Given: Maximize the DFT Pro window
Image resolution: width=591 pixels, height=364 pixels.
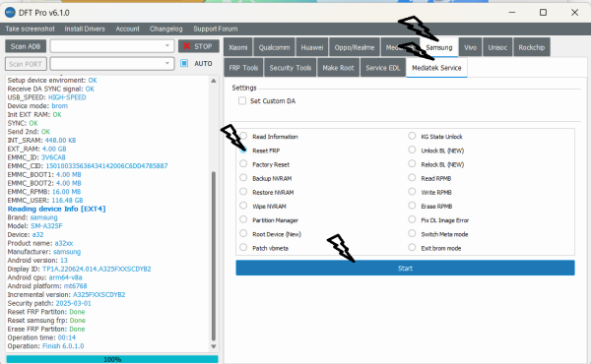Looking at the screenshot, I should 543,13.
